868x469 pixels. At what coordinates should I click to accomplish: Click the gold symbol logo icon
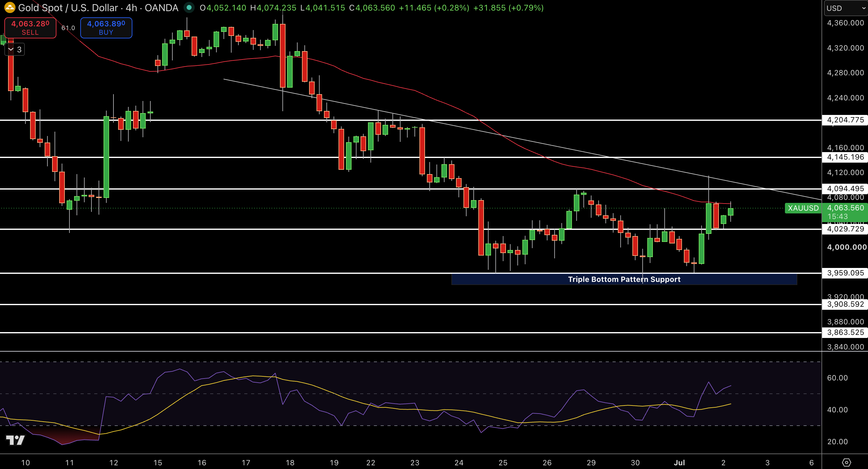(10, 7)
